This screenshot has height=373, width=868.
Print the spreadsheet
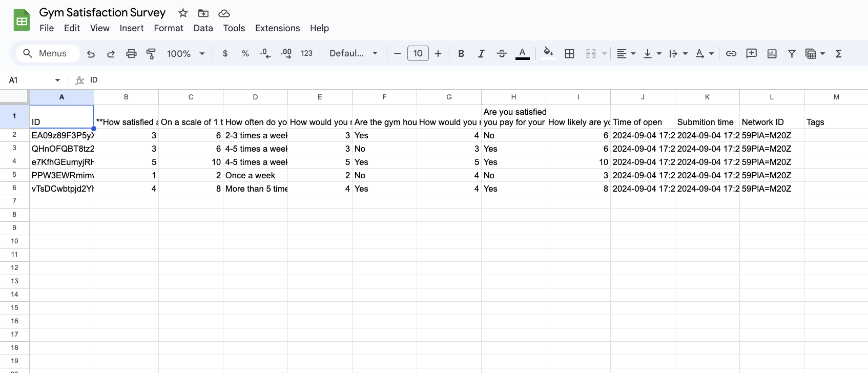pos(131,53)
